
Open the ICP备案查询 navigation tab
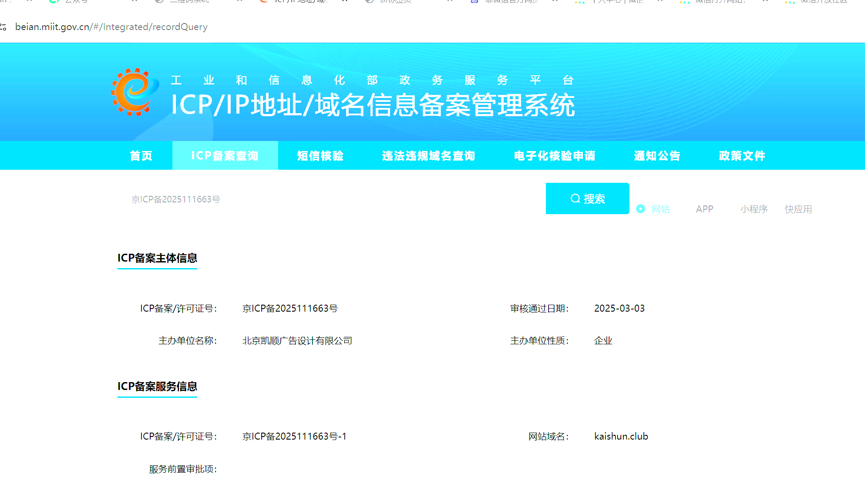pos(225,156)
